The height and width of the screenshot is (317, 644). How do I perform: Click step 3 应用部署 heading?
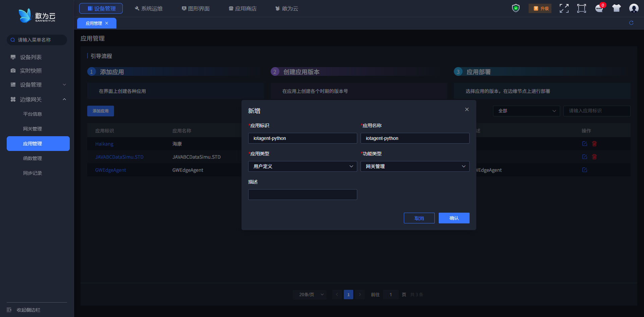[x=479, y=72]
